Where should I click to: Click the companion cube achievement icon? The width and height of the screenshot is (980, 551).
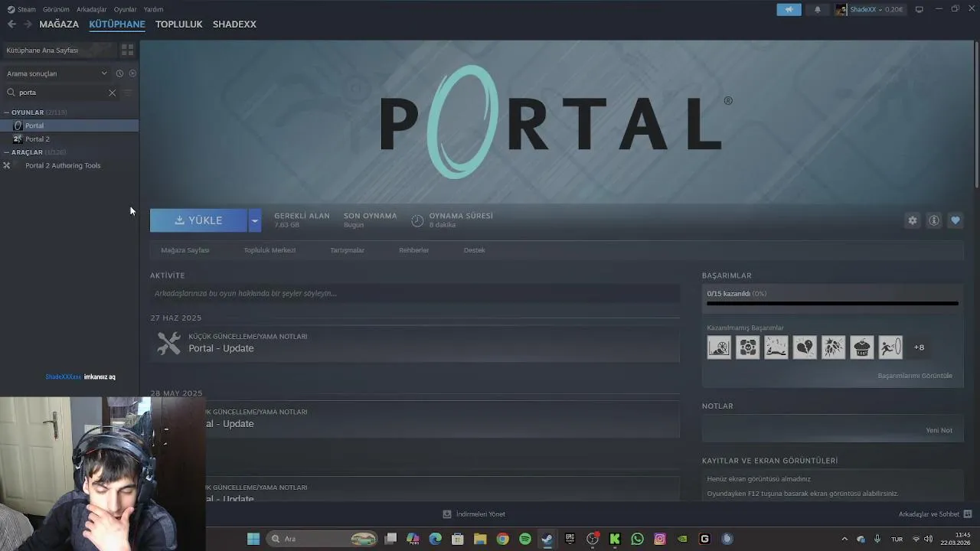pyautogui.click(x=747, y=347)
